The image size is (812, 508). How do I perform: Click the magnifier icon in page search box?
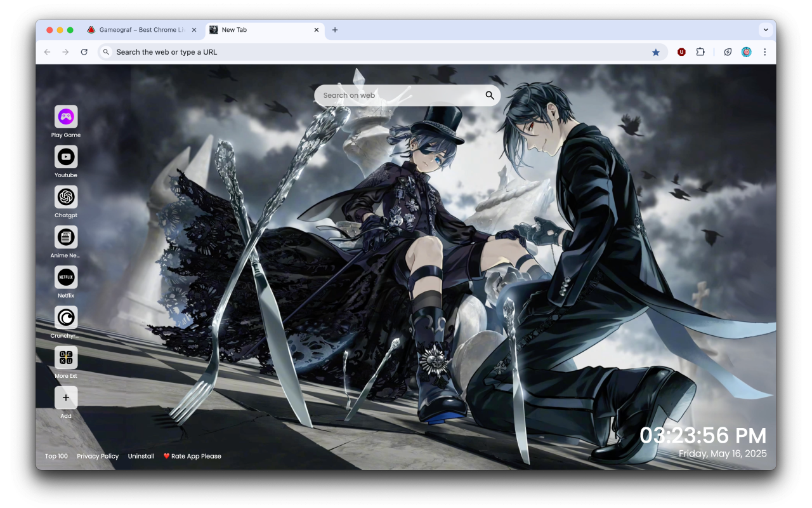click(490, 95)
